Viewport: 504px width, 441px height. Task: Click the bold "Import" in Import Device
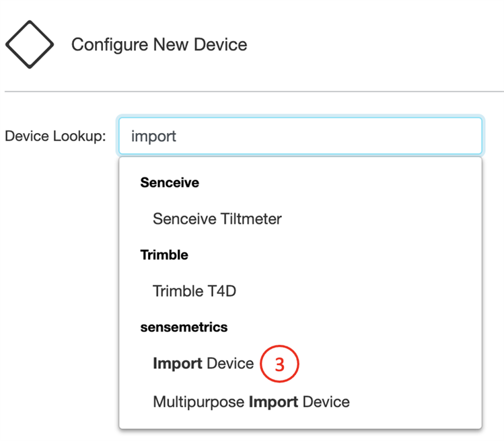178,364
